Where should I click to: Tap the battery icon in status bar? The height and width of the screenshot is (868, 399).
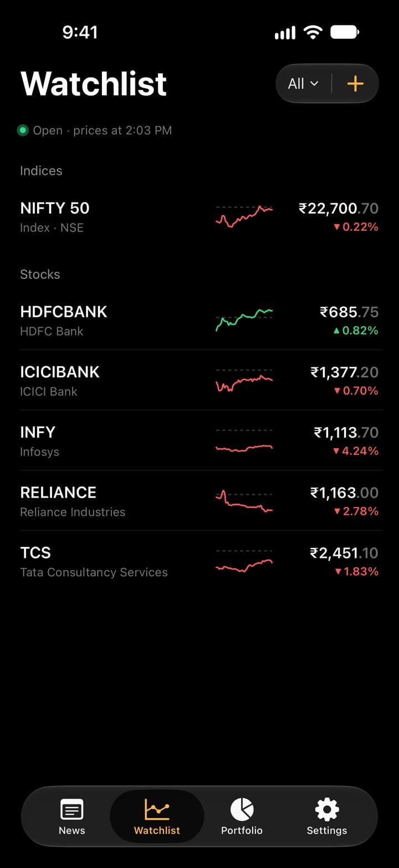[345, 33]
